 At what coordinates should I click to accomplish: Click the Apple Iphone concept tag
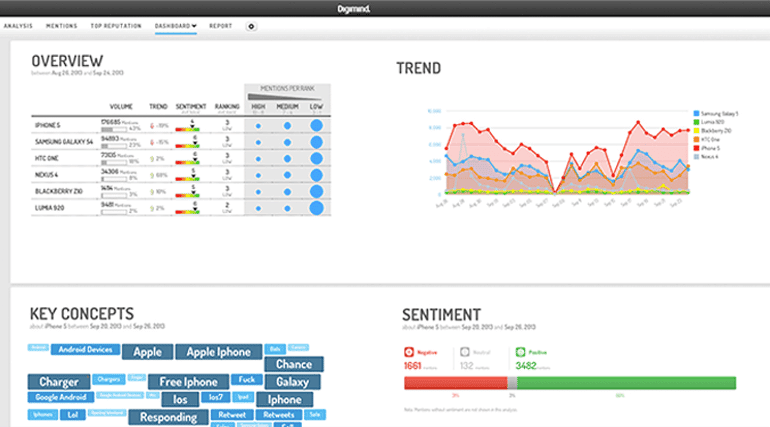(x=219, y=352)
